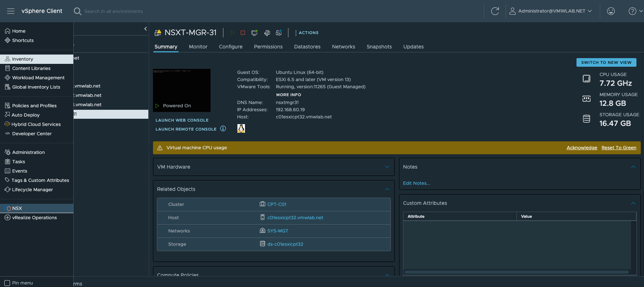
Task: Collapse the Custom Attributes panel
Action: pyautogui.click(x=633, y=203)
